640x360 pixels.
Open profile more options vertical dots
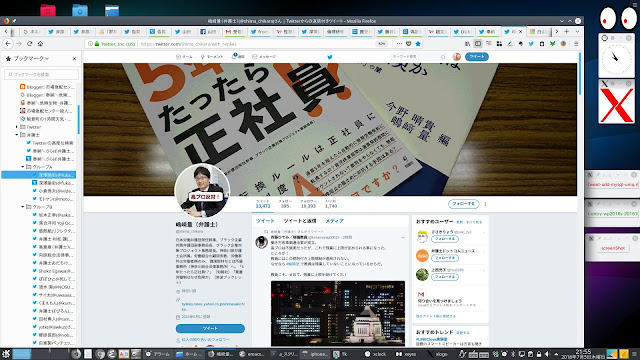point(485,204)
